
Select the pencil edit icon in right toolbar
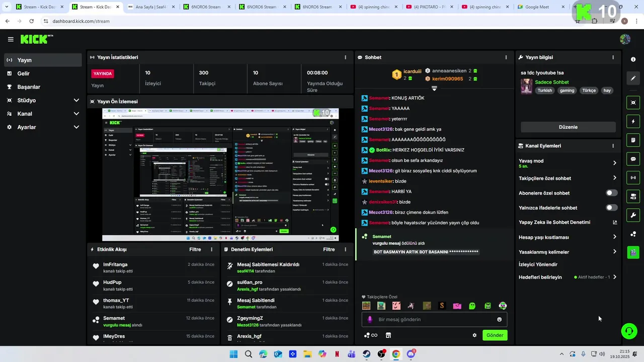coord(633,78)
